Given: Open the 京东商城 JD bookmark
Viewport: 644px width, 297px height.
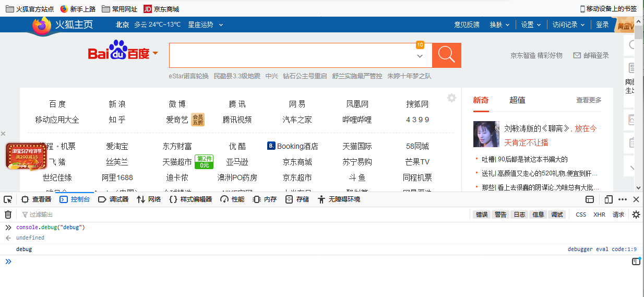Looking at the screenshot, I should click(161, 9).
